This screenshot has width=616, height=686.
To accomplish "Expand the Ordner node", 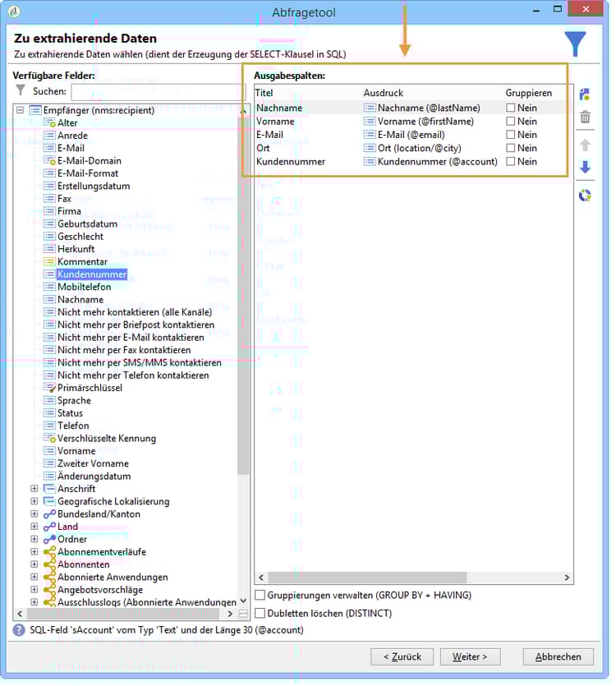I will (x=34, y=539).
